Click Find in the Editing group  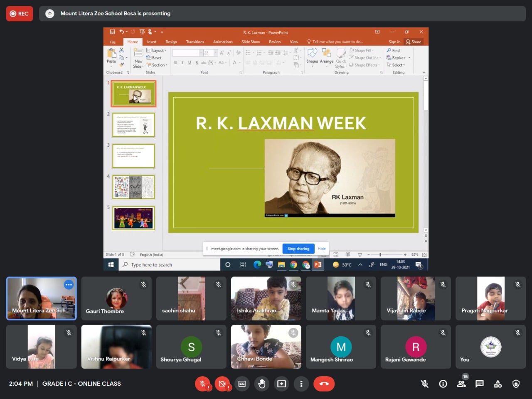pyautogui.click(x=393, y=50)
